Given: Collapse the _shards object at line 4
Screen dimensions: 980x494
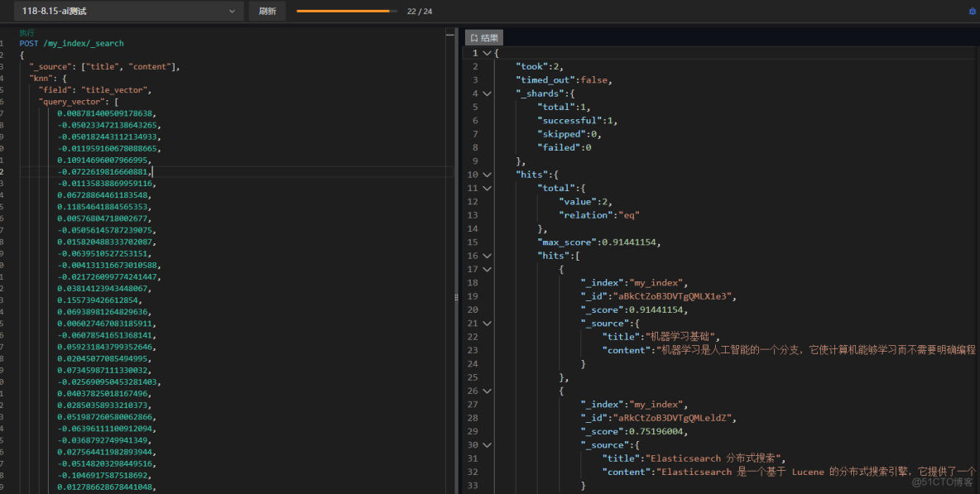Looking at the screenshot, I should [487, 93].
